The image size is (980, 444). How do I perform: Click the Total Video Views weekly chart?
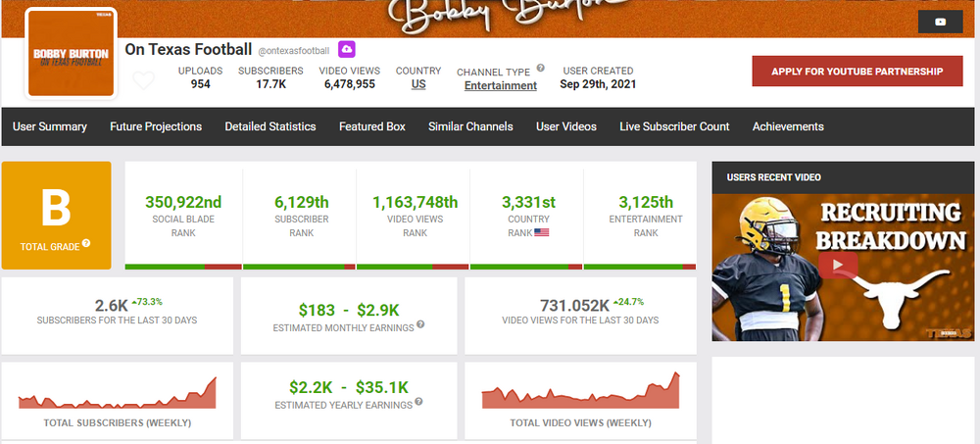(580, 392)
